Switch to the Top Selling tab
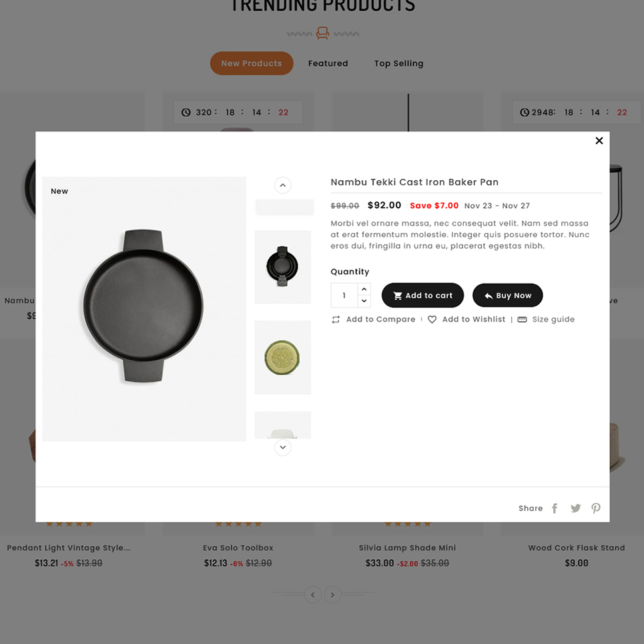Viewport: 644px width, 644px height. 398,63
